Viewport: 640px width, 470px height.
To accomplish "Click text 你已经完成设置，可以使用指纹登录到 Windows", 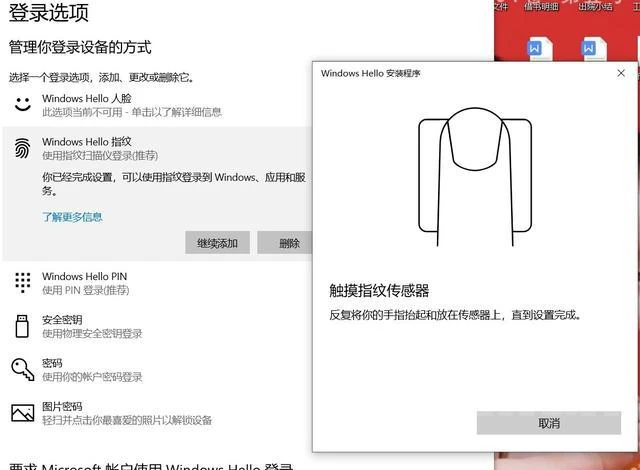I will point(149,177).
